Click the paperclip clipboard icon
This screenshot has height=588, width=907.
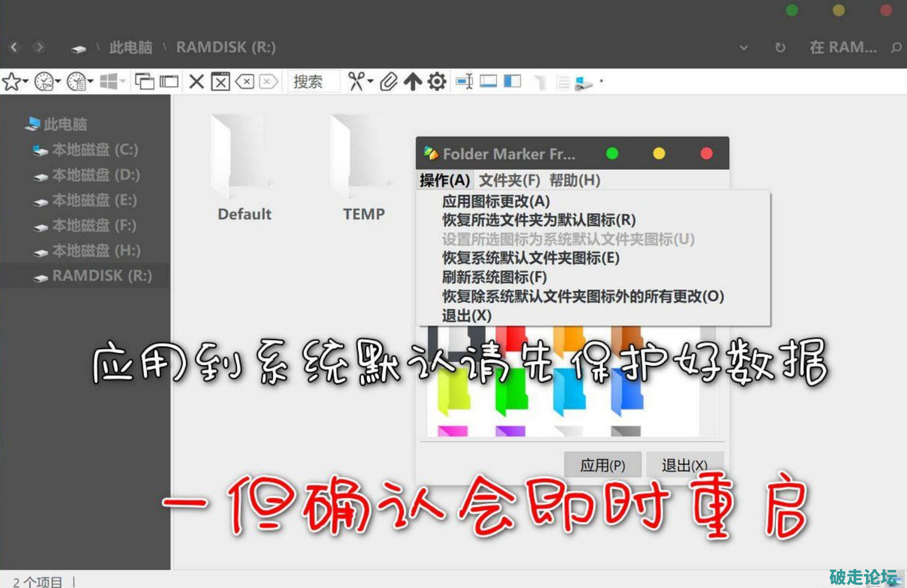pyautogui.click(x=389, y=82)
